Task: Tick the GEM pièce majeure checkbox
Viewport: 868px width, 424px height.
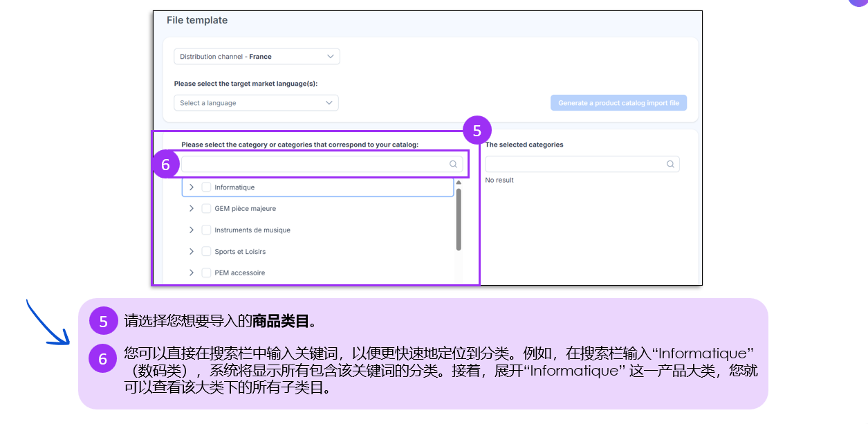Action: tap(206, 209)
